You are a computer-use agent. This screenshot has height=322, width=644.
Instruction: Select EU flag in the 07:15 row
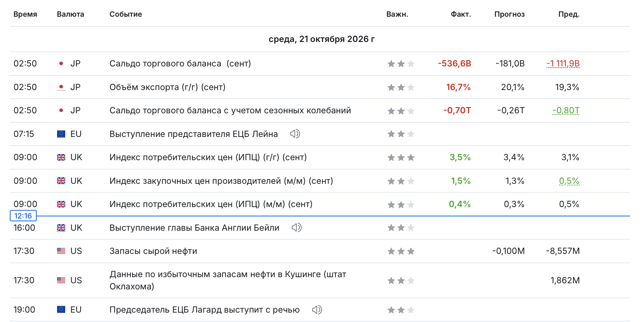tap(61, 134)
